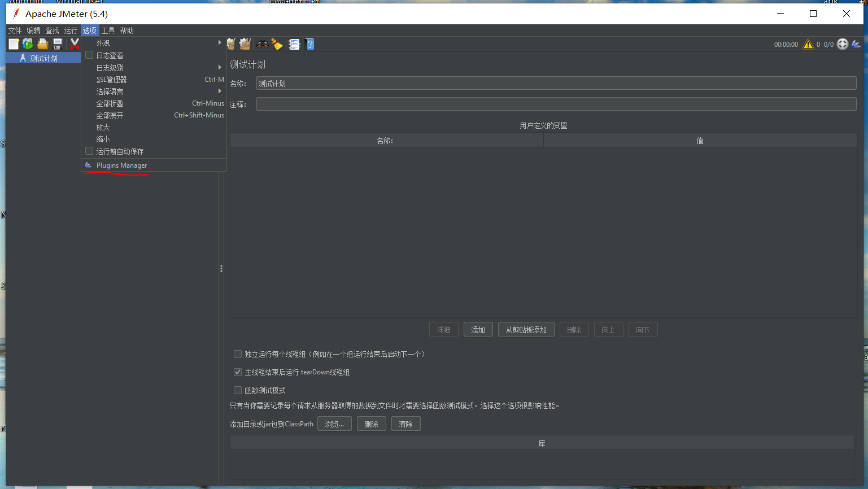868x489 pixels.
Task: Click the feather icon beside Plugins Manager entry
Action: pyautogui.click(x=88, y=165)
